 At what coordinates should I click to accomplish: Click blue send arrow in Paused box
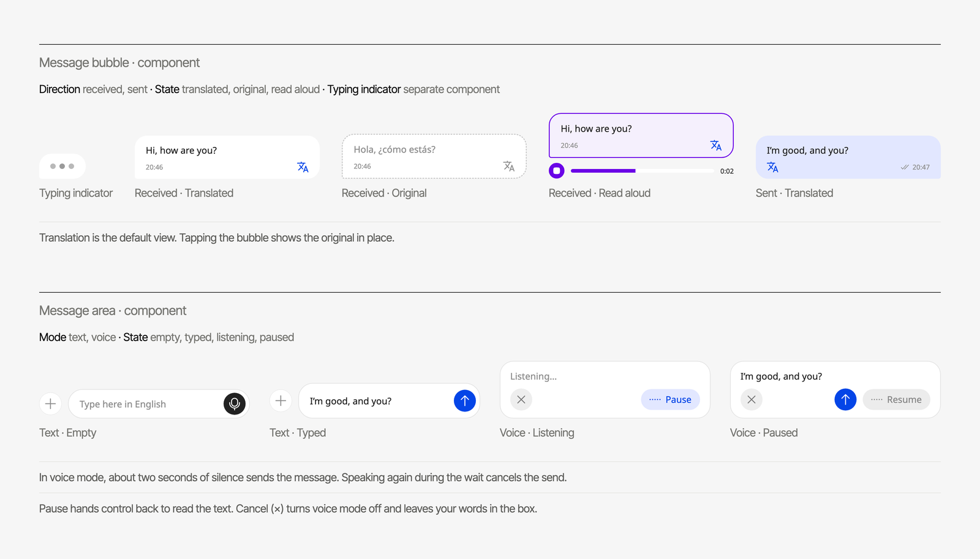tap(845, 400)
